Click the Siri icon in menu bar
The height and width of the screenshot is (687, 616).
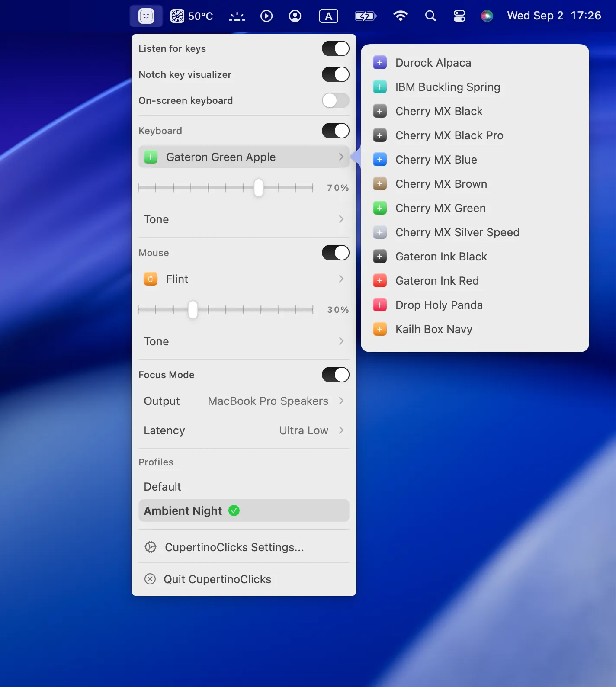[487, 16]
